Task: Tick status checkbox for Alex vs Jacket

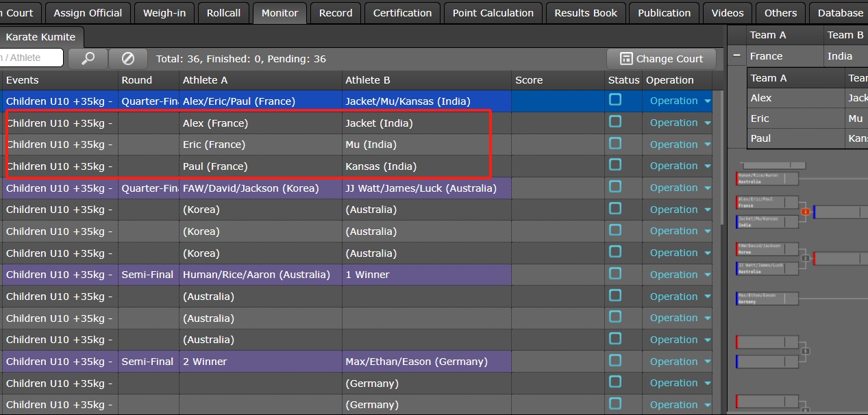Action: [x=615, y=122]
